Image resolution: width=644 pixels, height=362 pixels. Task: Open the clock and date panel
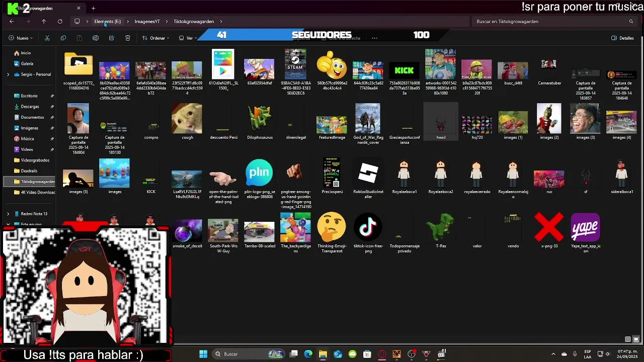click(x=627, y=354)
